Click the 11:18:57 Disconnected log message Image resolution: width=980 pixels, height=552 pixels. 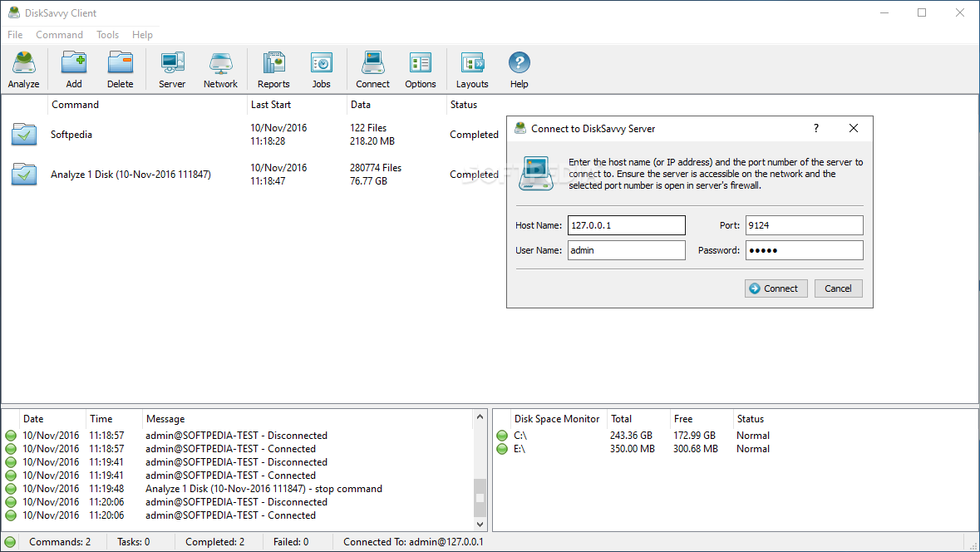click(236, 436)
